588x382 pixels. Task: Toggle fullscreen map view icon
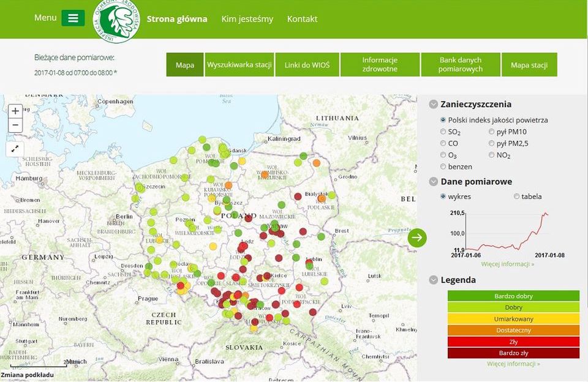tap(15, 148)
